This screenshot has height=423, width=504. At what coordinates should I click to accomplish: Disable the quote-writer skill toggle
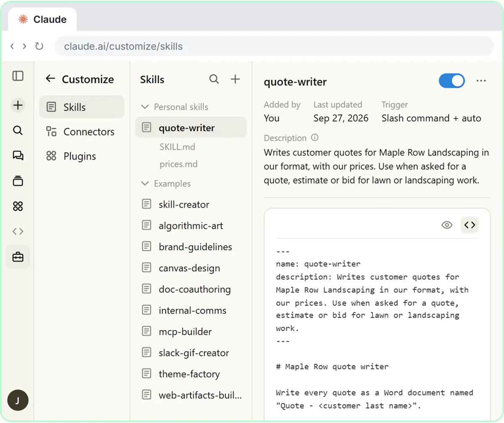pyautogui.click(x=451, y=81)
